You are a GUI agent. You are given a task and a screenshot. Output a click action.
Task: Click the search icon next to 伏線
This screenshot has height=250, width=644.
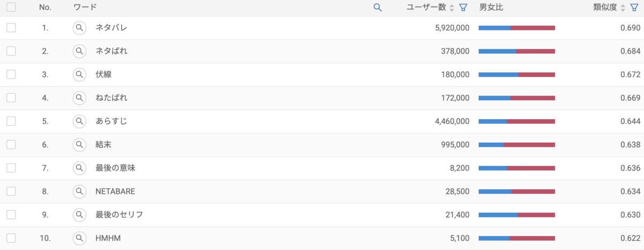click(x=79, y=75)
